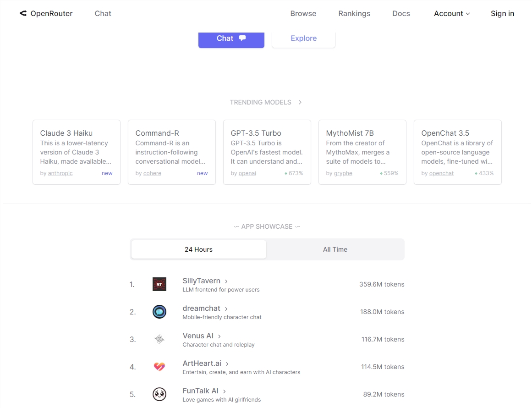Click 'Character chat and roleplay' text
532x408 pixels.
(x=219, y=345)
